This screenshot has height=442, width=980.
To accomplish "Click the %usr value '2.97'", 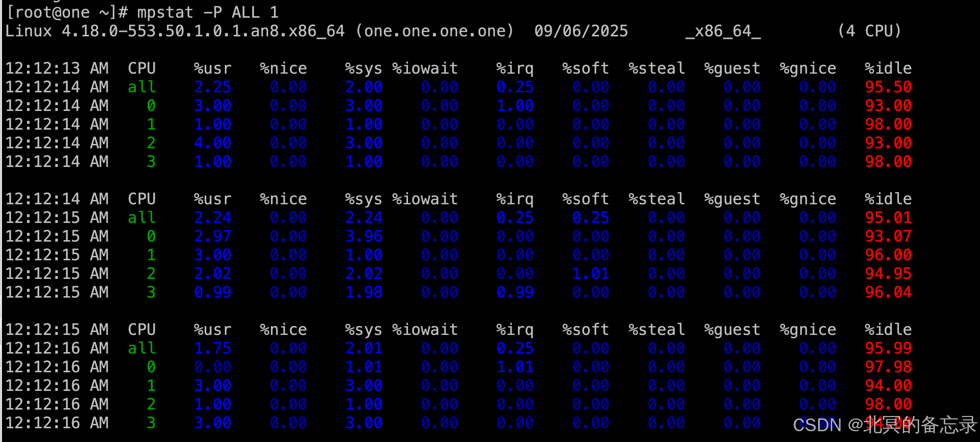I will pos(213,236).
